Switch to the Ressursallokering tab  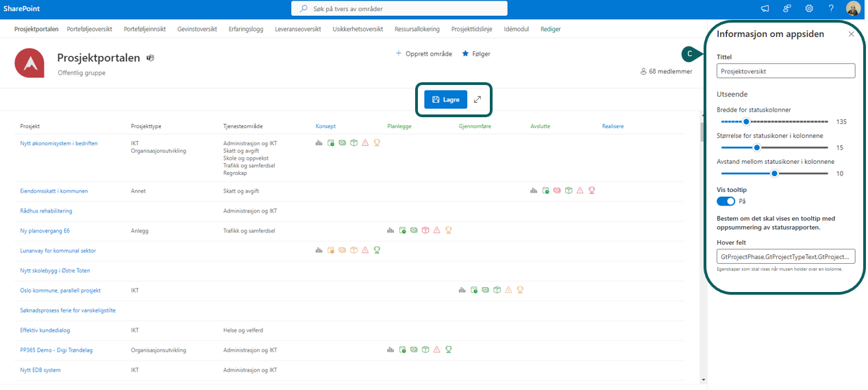click(x=417, y=29)
